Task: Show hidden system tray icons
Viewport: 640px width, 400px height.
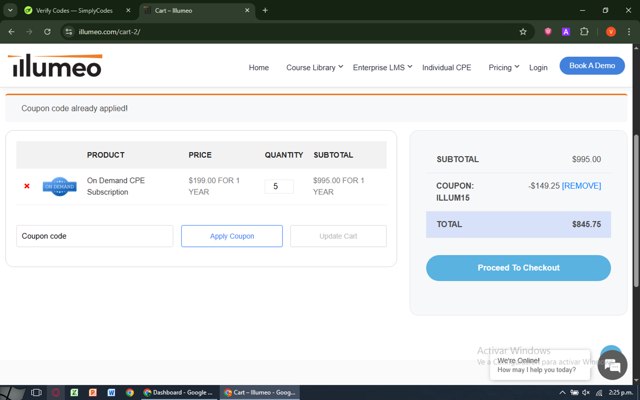Action: [562, 393]
